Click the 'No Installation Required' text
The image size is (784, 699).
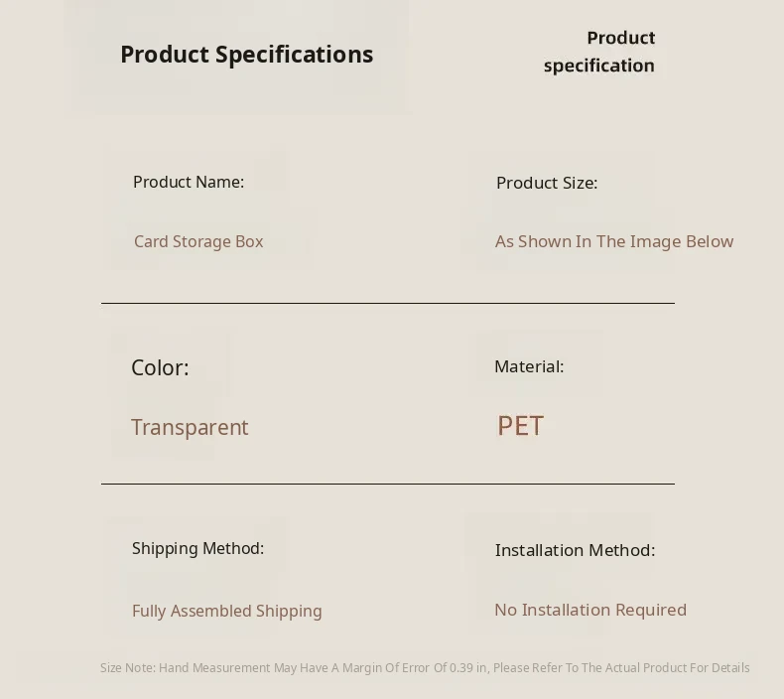pos(590,610)
